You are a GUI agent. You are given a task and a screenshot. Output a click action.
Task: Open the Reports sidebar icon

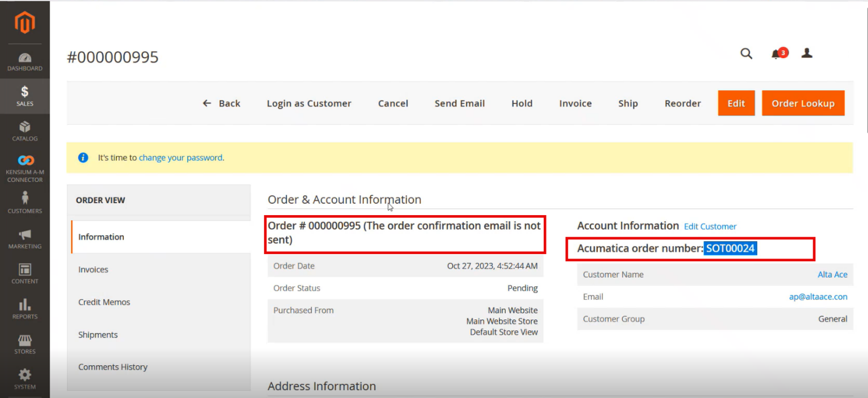[25, 308]
